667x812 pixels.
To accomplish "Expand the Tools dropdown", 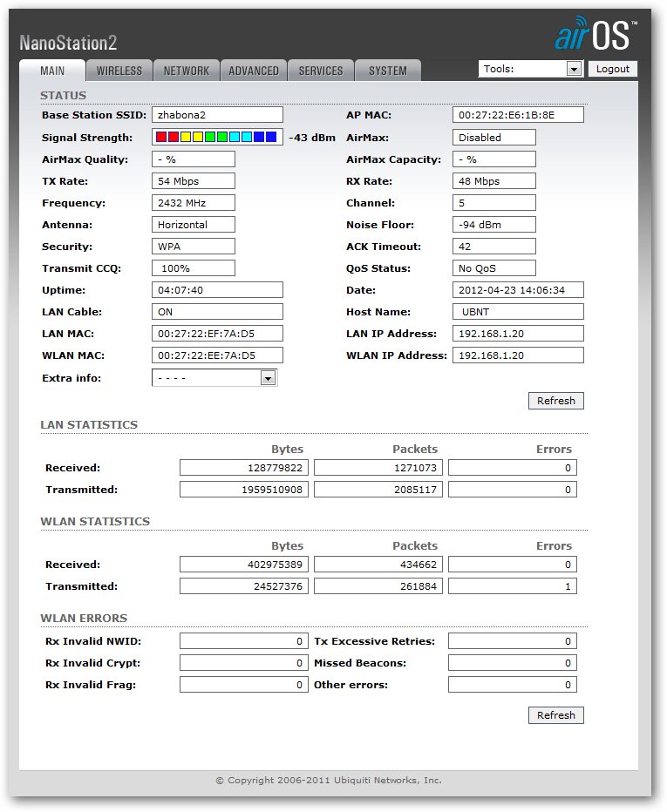I will 530,69.
